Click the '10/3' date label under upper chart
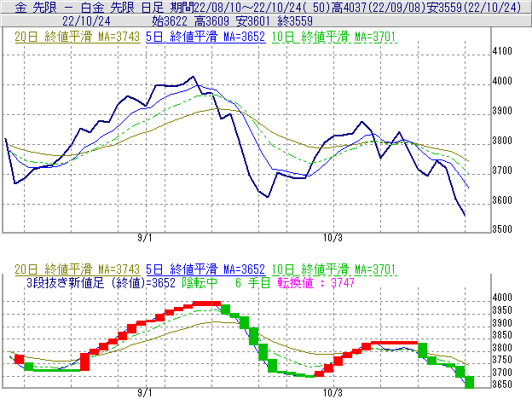The width and height of the screenshot is (532, 405). pyautogui.click(x=332, y=238)
